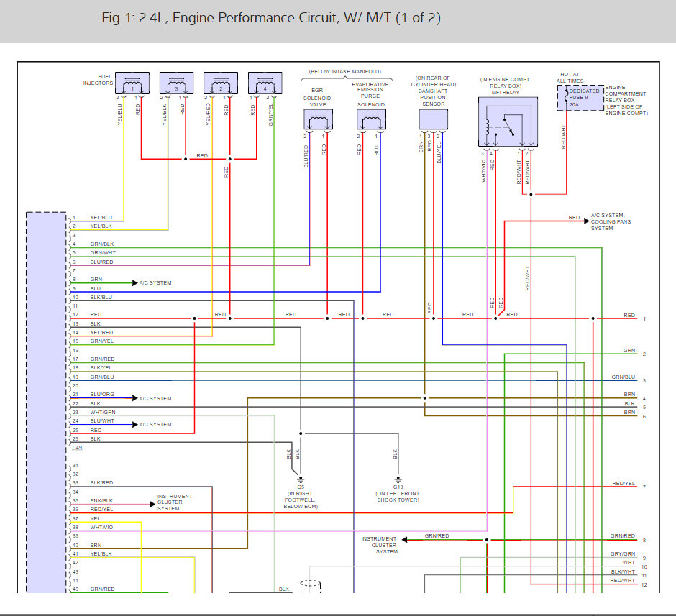Click the A/C SYSTEM label next to pin 8
The width and height of the screenshot is (676, 616).
tap(155, 283)
